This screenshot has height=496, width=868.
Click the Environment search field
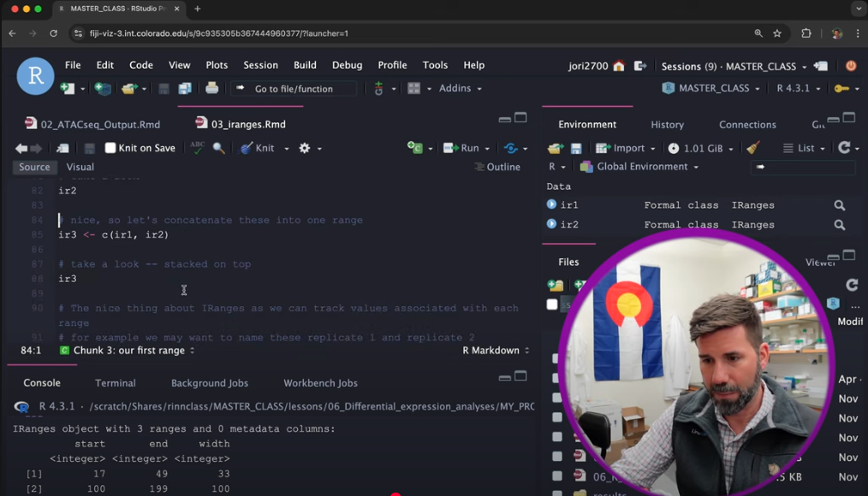[x=803, y=167]
